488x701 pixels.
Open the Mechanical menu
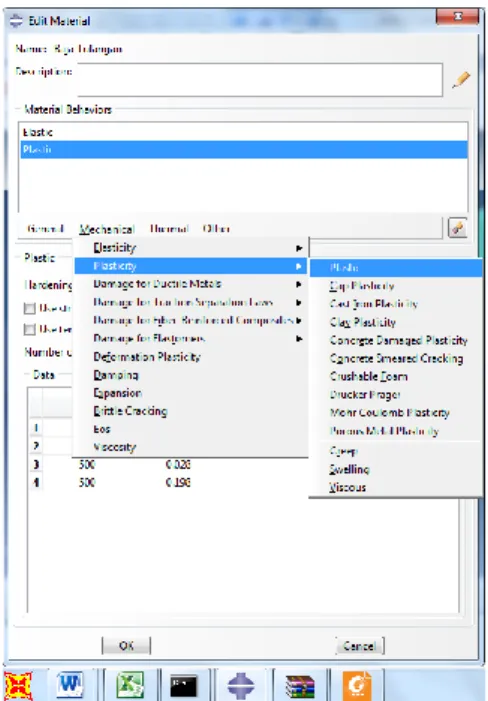point(107,229)
